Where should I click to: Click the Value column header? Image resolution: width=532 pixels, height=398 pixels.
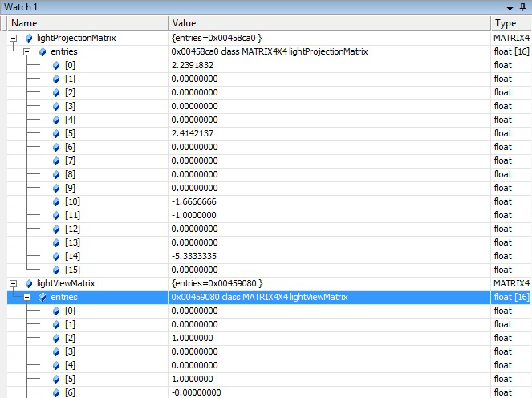(x=329, y=23)
